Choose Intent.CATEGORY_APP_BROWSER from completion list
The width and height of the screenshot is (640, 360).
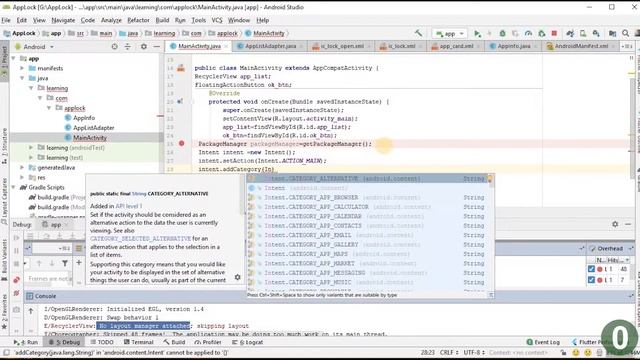(x=370, y=198)
